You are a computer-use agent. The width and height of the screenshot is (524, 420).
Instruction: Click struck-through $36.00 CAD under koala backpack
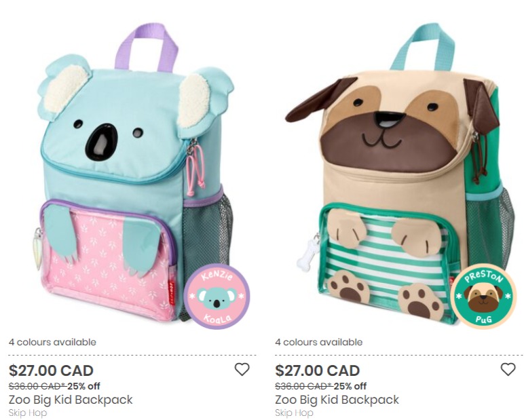tap(37, 386)
